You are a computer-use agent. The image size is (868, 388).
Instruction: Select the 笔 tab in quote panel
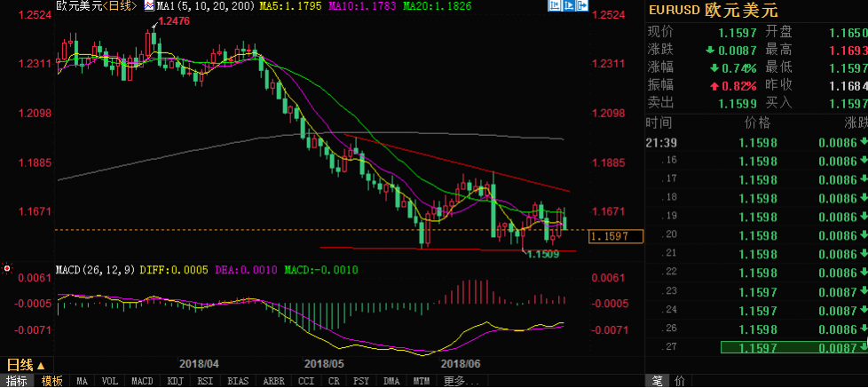click(657, 381)
